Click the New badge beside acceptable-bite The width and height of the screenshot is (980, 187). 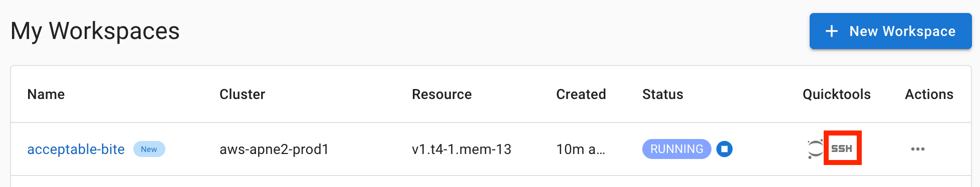coord(149,149)
